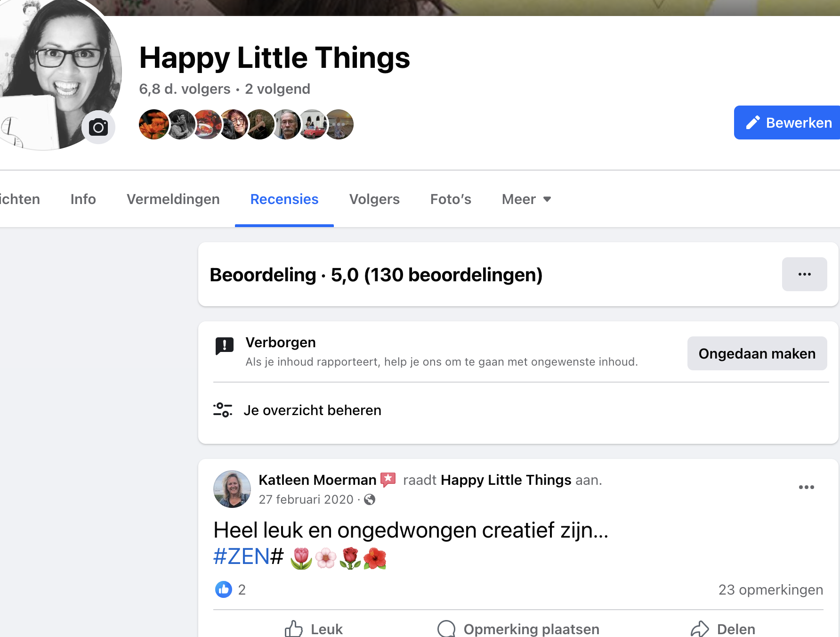Open Je overzicht beheren settings
Viewport: 840px width, 637px height.
coord(312,410)
